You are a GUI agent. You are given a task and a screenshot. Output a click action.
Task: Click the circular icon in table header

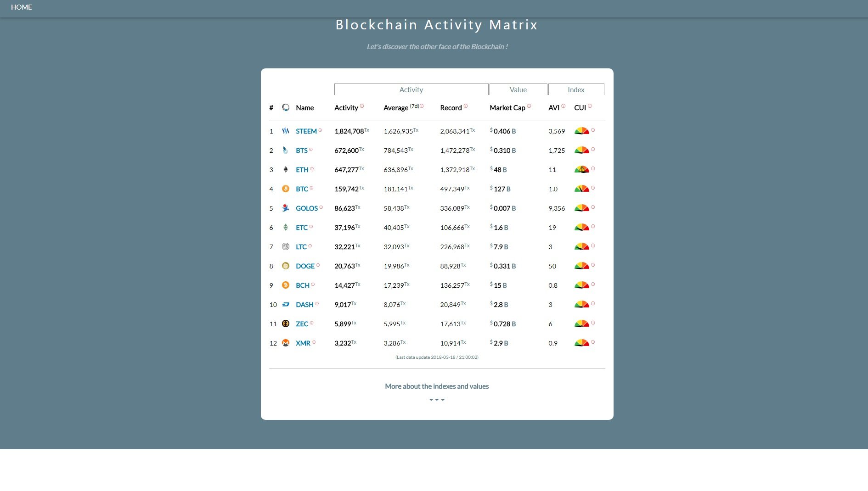point(286,107)
